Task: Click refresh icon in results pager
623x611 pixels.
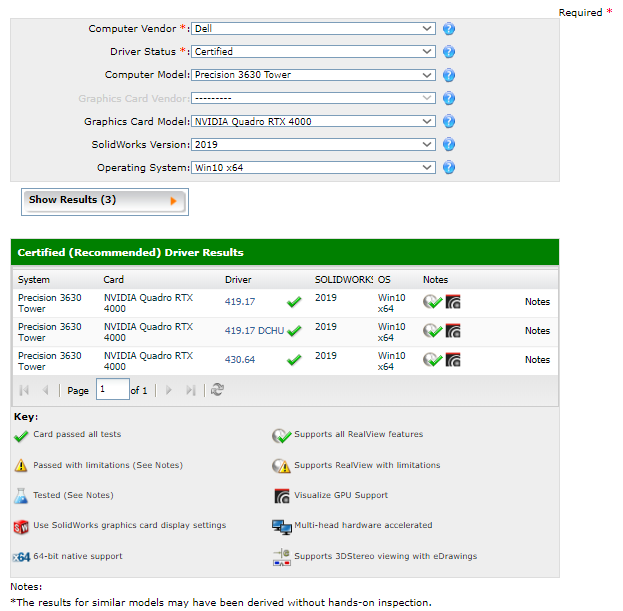Action: tap(217, 390)
